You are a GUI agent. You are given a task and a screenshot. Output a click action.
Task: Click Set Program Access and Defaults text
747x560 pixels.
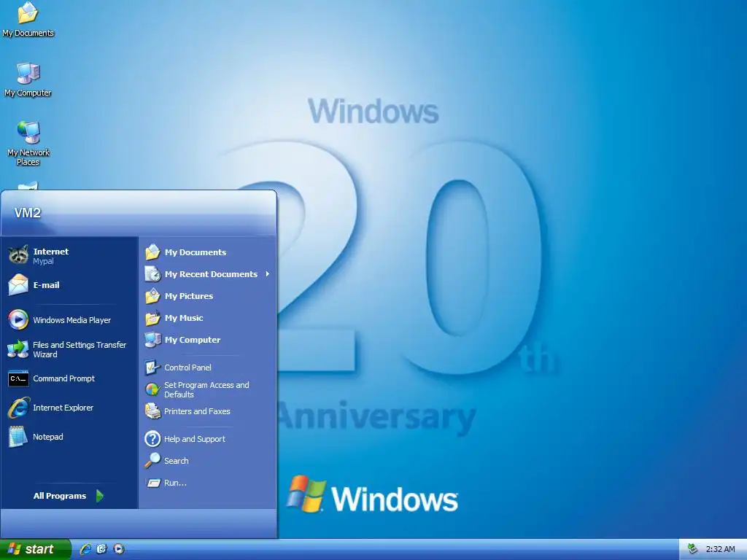tap(206, 389)
